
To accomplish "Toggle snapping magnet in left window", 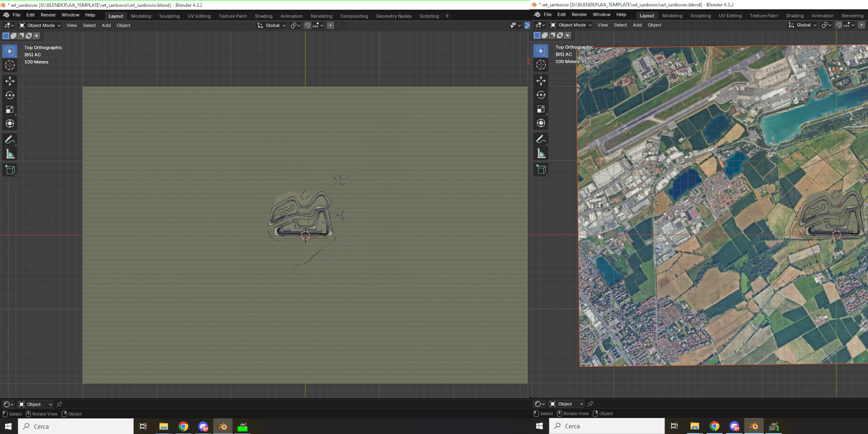I will [x=308, y=25].
